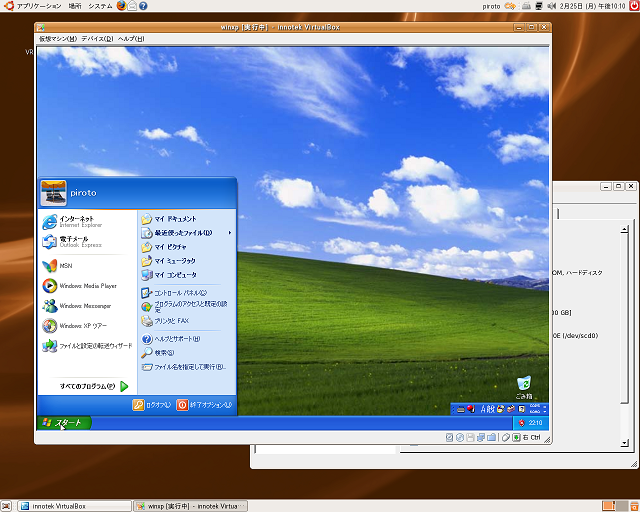Click the Log Off (ログオフ) button
The height and width of the screenshot is (512, 640).
[x=152, y=405]
